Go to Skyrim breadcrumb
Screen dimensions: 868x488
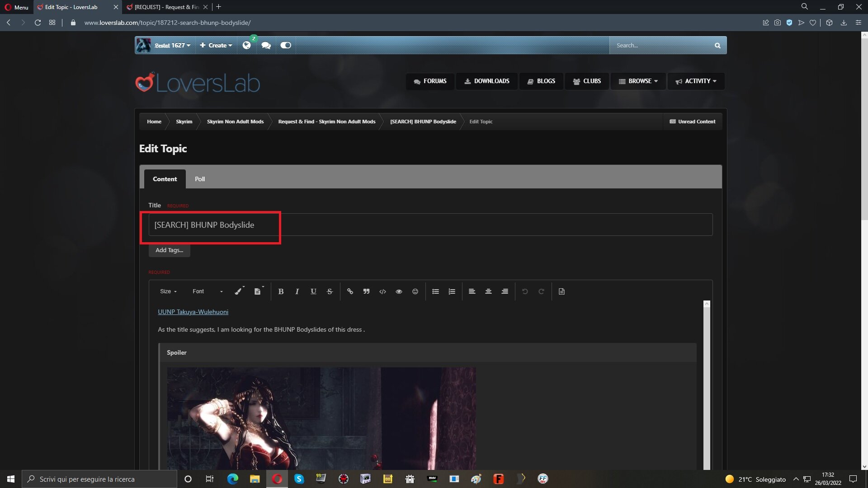(184, 122)
